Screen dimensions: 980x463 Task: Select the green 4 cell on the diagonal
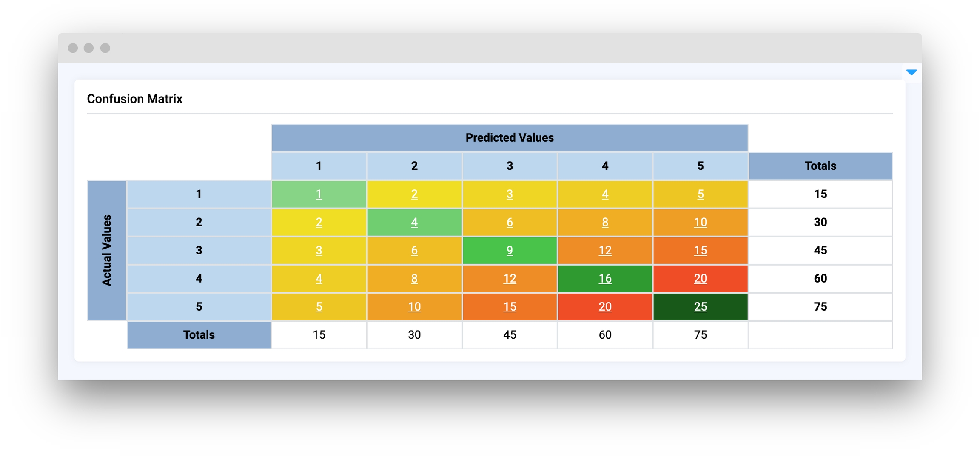tap(414, 222)
